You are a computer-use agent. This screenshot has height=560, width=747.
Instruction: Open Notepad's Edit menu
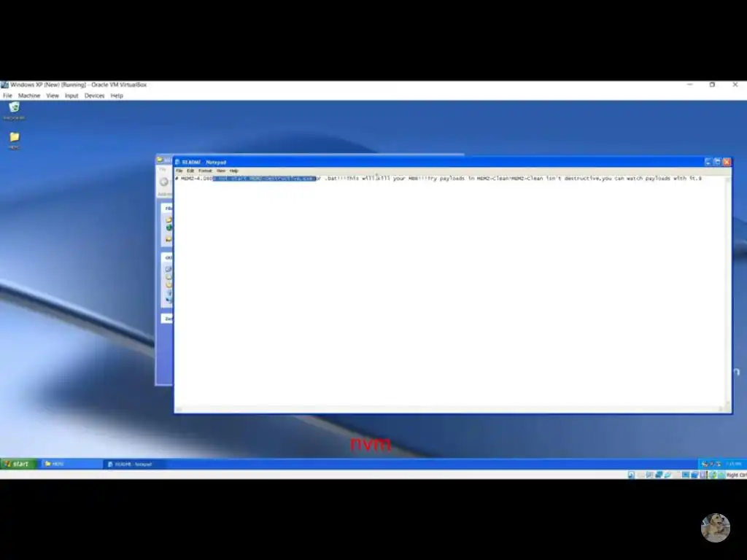click(x=190, y=171)
